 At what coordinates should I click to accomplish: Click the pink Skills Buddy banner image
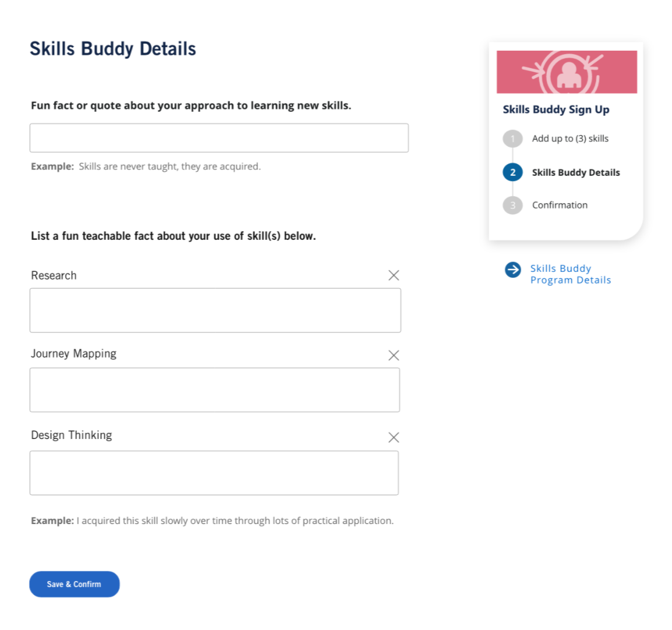coord(567,72)
